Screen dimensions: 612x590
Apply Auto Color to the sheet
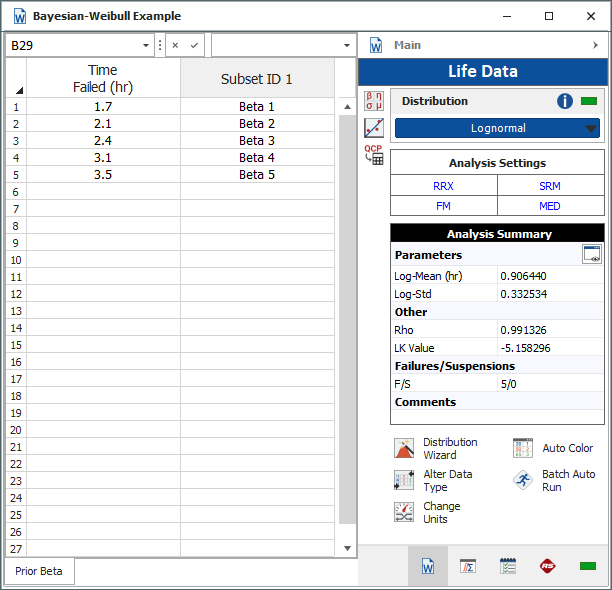pyautogui.click(x=523, y=448)
